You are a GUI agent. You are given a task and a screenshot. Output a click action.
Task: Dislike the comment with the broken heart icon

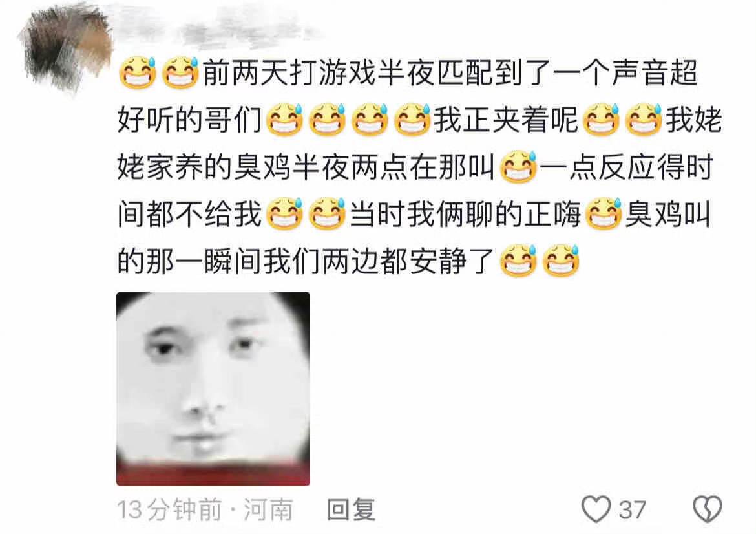708,509
